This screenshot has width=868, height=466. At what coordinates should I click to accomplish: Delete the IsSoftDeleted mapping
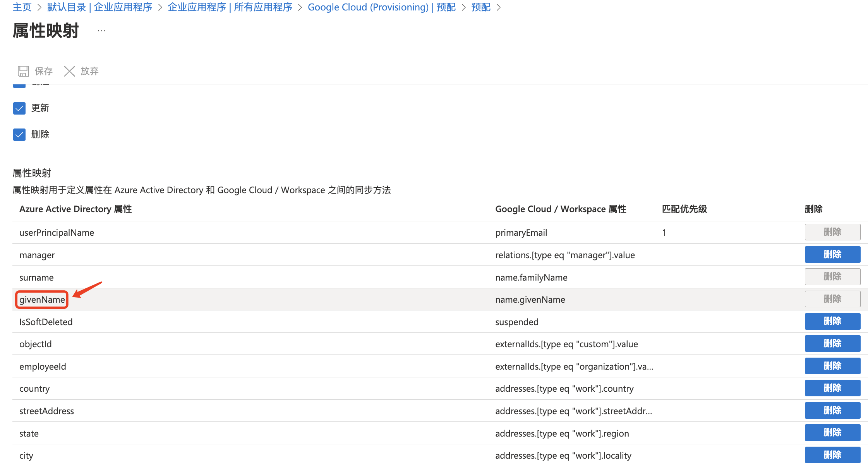click(x=832, y=321)
